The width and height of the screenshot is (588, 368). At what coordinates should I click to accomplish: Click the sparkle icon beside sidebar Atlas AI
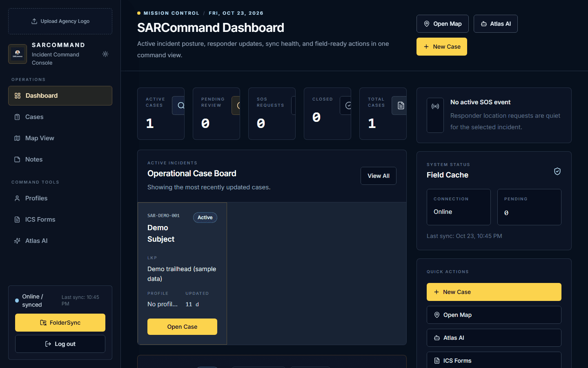pos(17,241)
